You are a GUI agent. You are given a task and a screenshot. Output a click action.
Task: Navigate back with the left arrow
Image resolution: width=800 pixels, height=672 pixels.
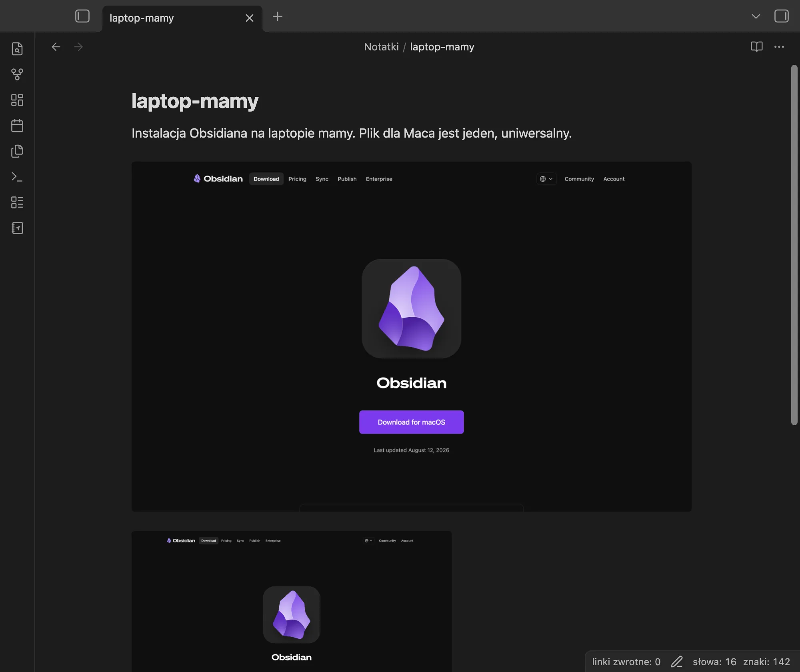(56, 47)
